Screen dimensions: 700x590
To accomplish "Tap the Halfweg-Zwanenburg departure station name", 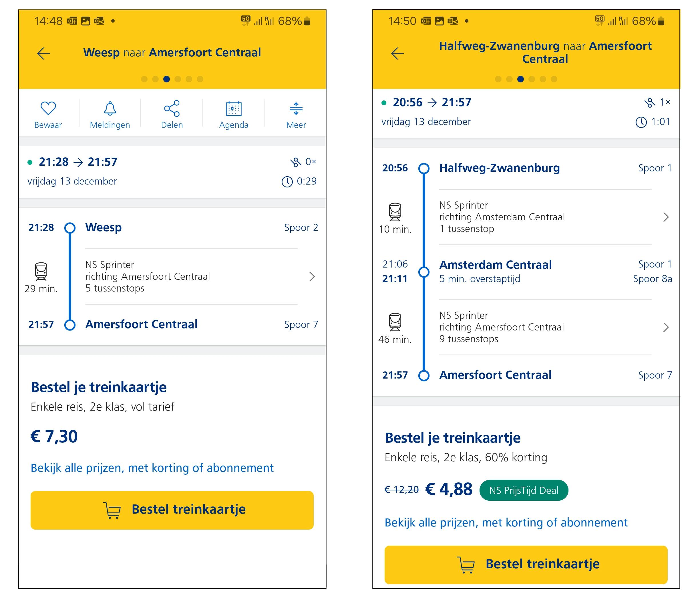I will (500, 168).
